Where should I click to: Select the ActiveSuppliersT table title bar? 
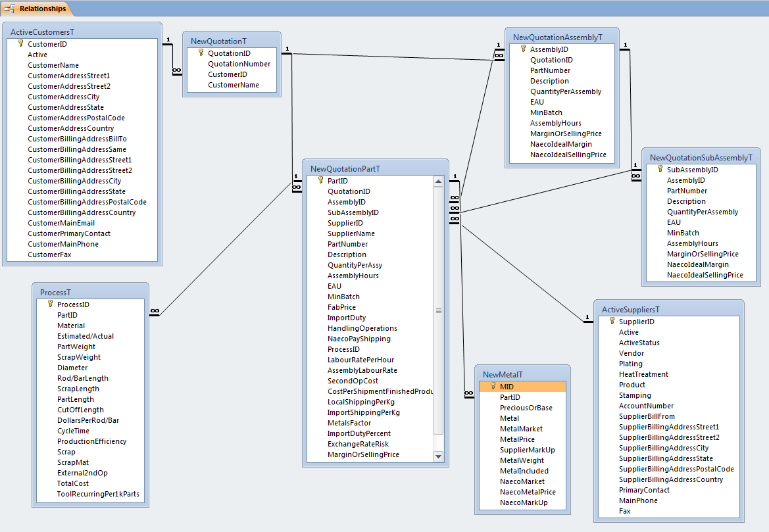click(669, 309)
